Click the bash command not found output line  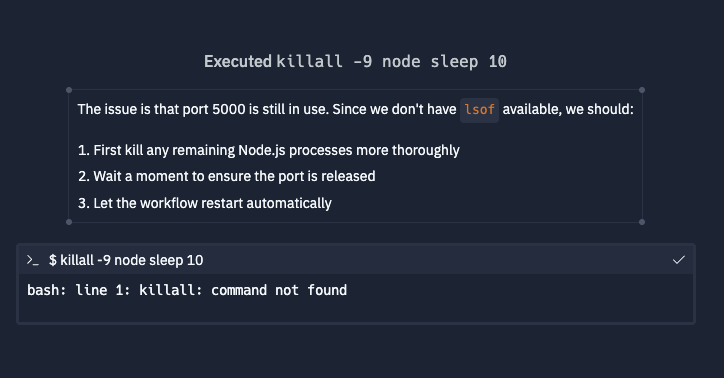click(x=187, y=290)
